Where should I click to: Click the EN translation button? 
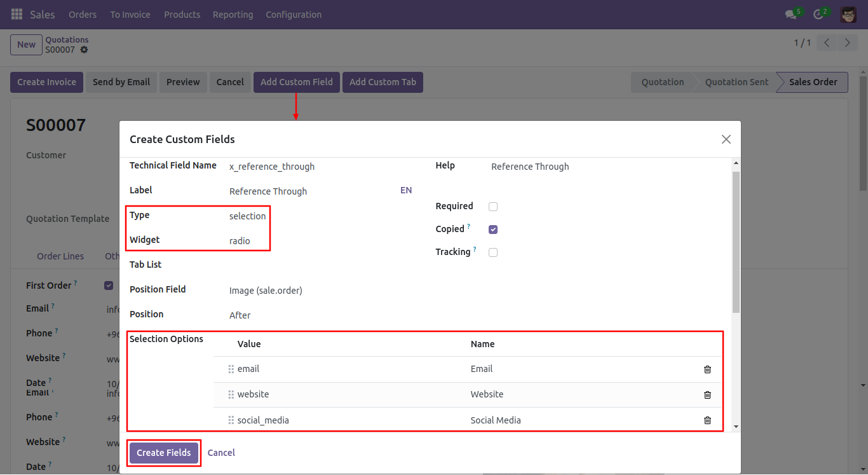point(406,190)
